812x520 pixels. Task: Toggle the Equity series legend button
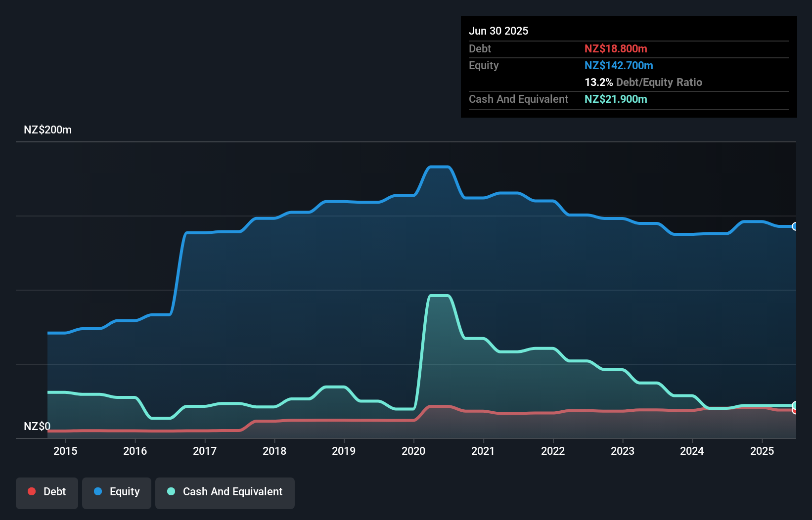pyautogui.click(x=117, y=493)
